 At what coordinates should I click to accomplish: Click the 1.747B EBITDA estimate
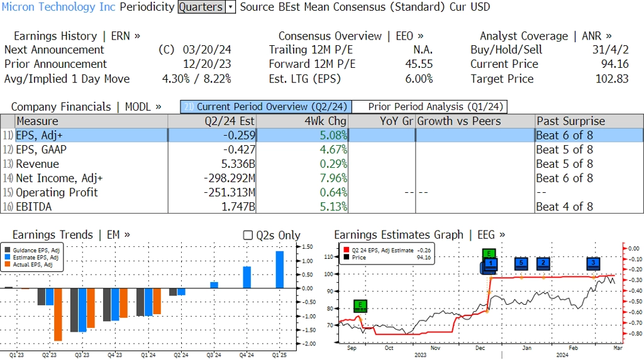(x=238, y=207)
